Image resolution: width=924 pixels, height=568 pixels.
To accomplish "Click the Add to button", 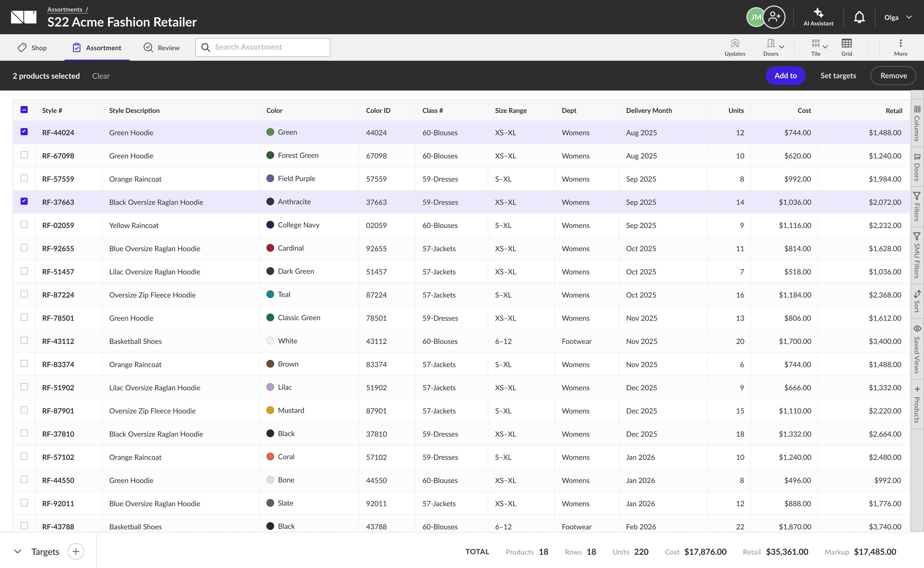I will [786, 76].
